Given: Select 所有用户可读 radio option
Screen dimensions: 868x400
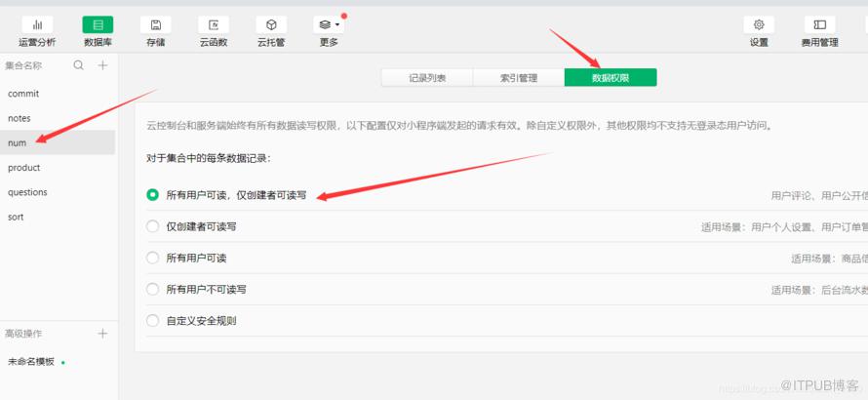Looking at the screenshot, I should (x=152, y=259).
